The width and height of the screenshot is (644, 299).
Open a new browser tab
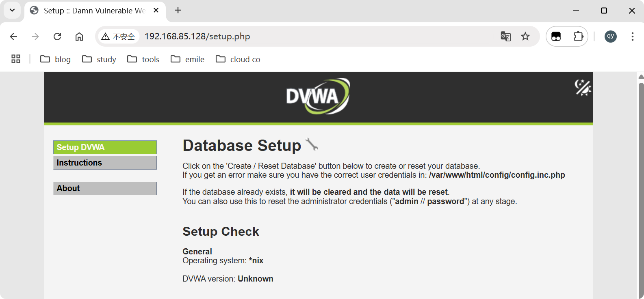coord(178,11)
